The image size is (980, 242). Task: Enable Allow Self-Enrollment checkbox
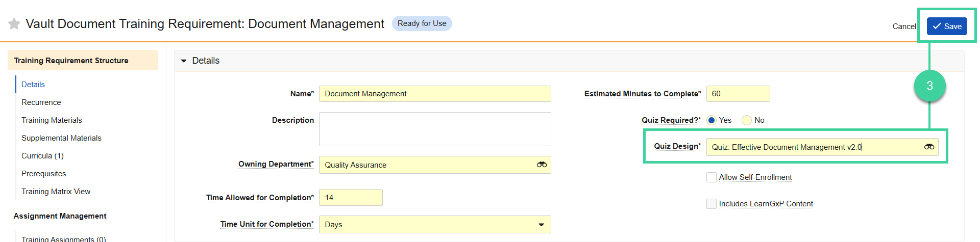tap(712, 177)
